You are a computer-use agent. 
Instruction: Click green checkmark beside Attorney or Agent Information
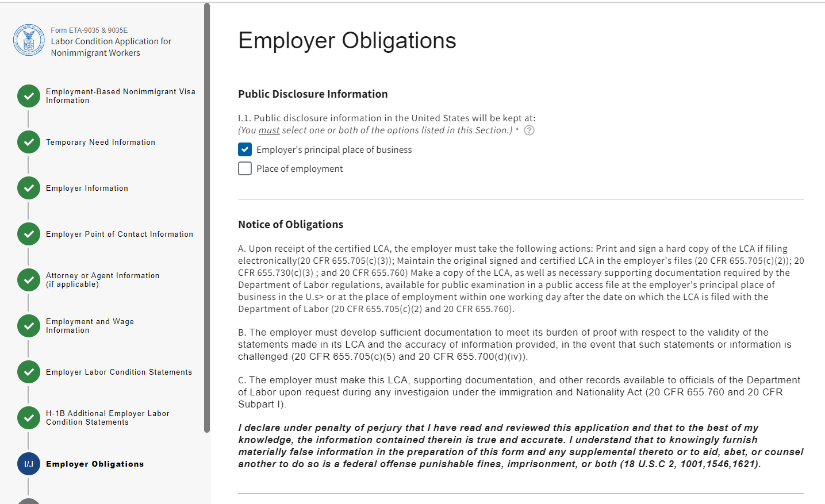[29, 280]
